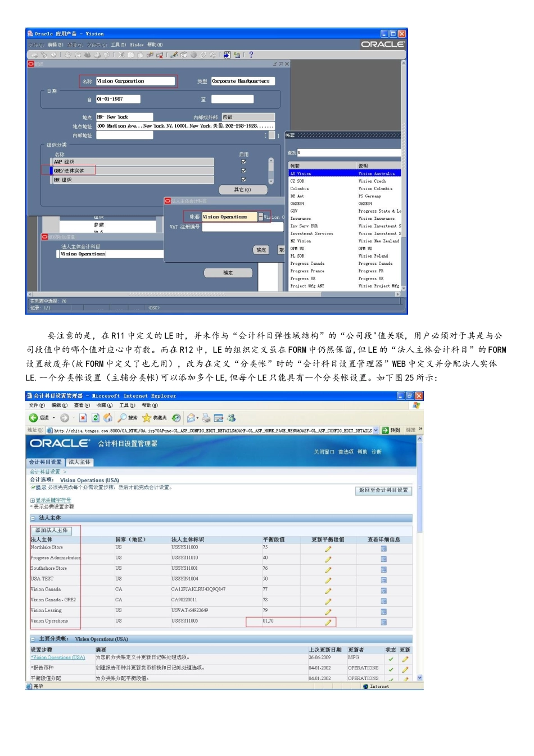
Task: Click the IE Stop icon
Action: coord(83,418)
